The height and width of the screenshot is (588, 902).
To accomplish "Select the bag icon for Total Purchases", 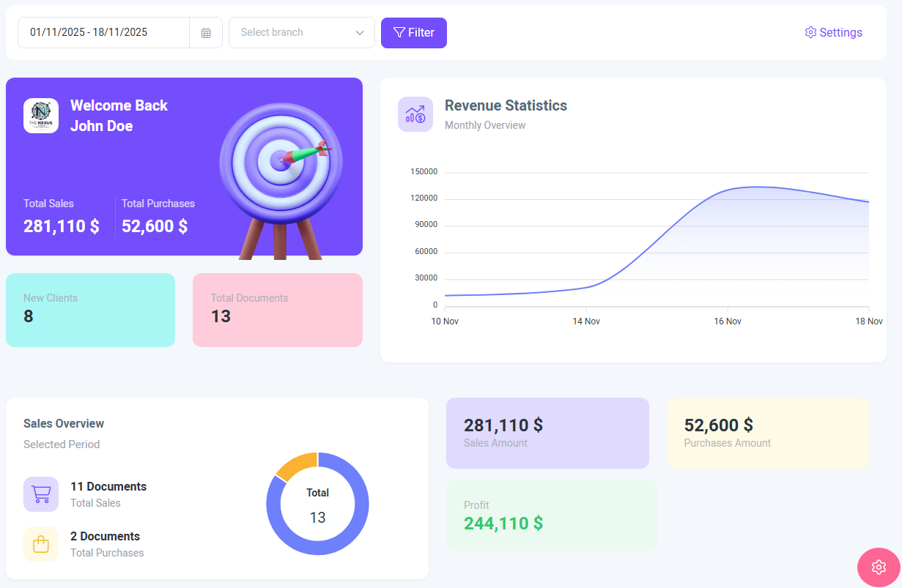I will [x=41, y=544].
